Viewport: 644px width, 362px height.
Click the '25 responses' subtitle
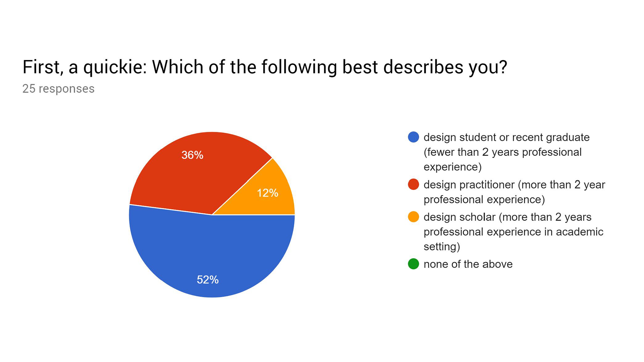tap(58, 88)
